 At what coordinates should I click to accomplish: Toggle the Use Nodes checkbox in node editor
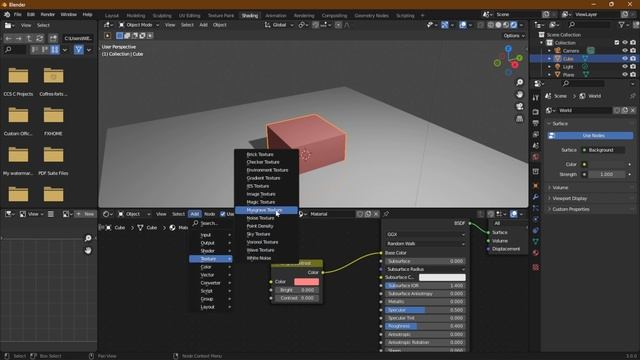[223, 214]
